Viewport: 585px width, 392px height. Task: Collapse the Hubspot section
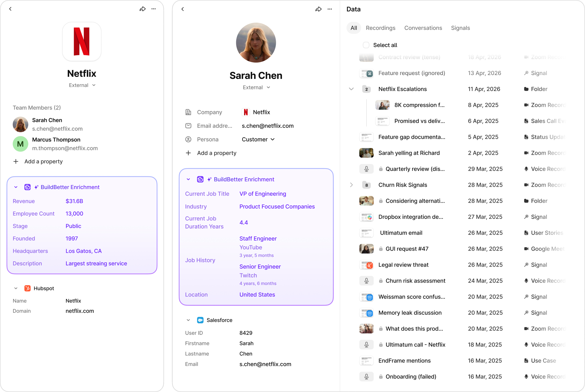[16, 288]
